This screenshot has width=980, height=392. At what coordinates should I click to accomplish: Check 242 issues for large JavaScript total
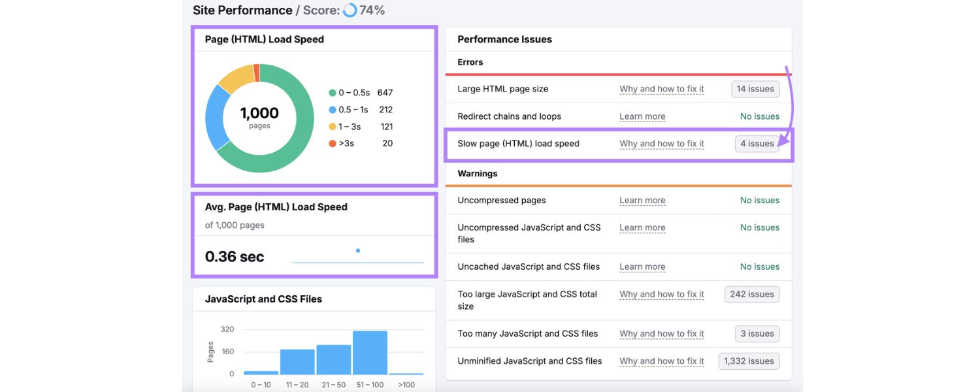752,294
